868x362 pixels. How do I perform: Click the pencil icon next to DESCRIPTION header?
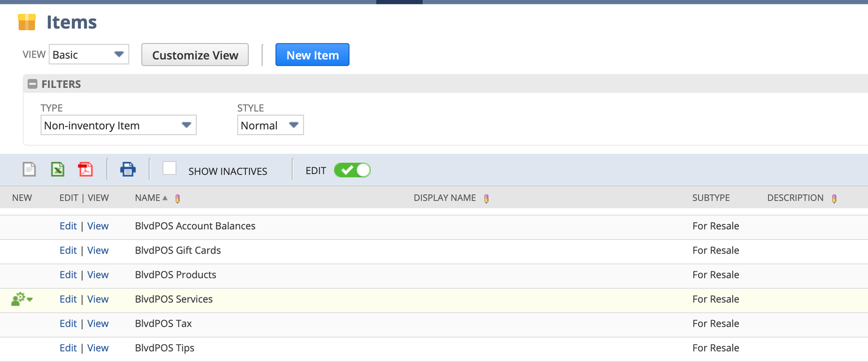(x=834, y=199)
